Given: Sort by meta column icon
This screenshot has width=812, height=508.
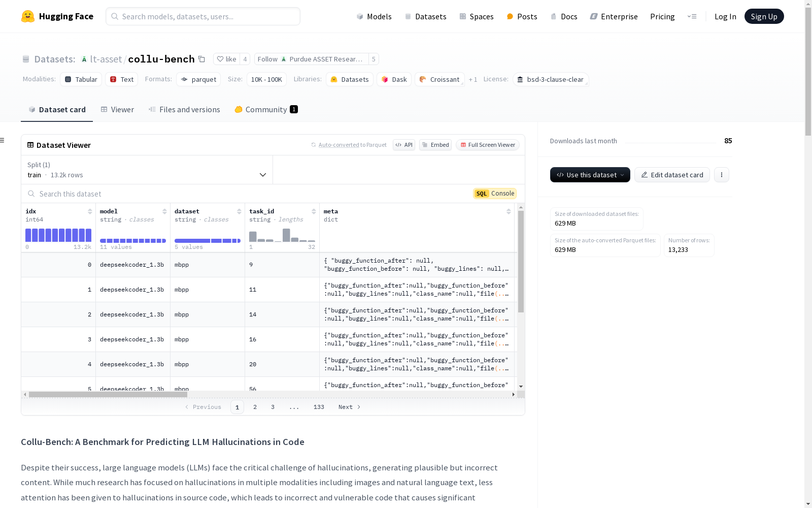Looking at the screenshot, I should (x=509, y=211).
